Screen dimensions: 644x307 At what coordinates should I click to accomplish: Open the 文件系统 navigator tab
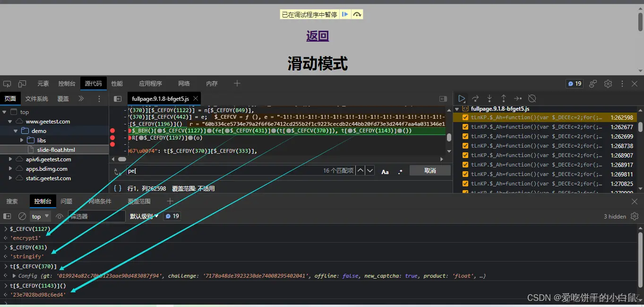coord(36,99)
